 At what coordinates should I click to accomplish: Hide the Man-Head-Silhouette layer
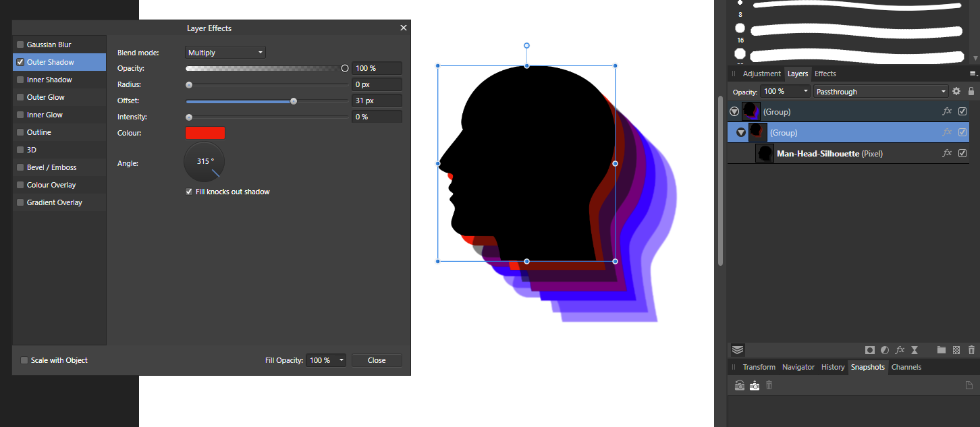click(962, 153)
